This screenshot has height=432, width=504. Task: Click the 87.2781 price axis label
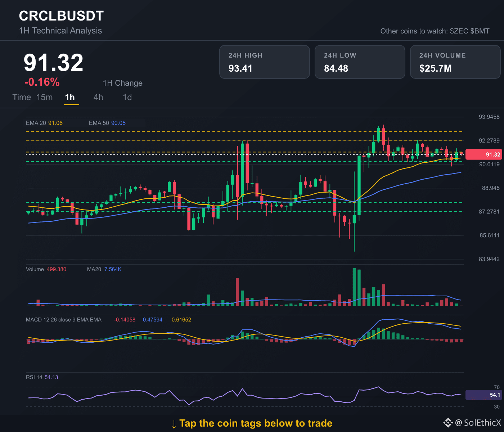click(x=489, y=212)
